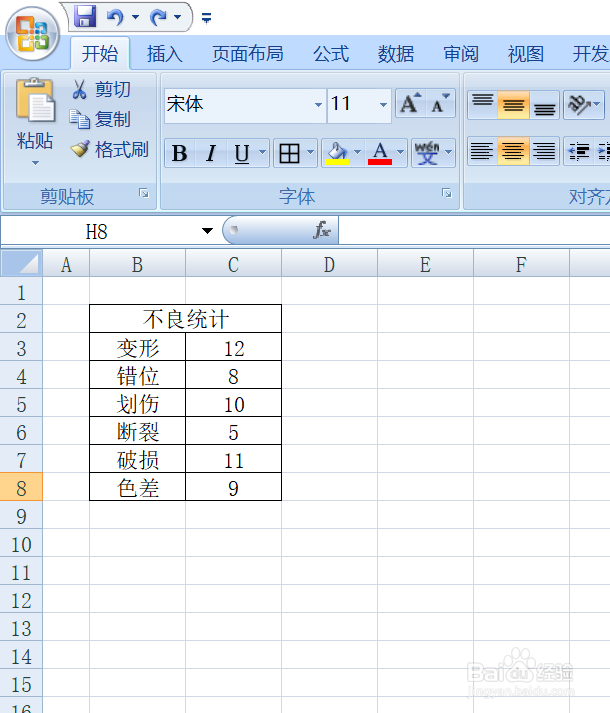Select cell with value 11 in table
610x713 pixels.
(x=234, y=459)
